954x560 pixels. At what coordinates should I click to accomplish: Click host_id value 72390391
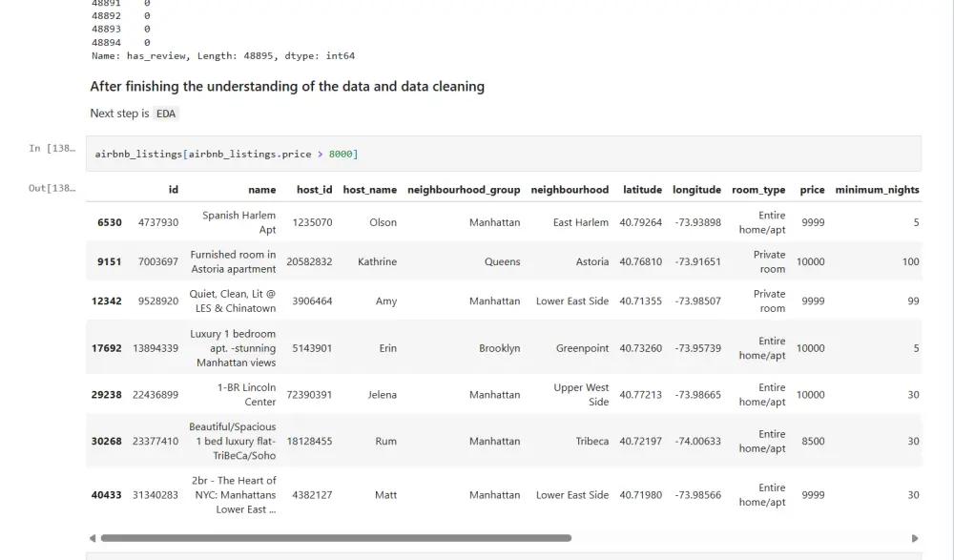tap(310, 395)
